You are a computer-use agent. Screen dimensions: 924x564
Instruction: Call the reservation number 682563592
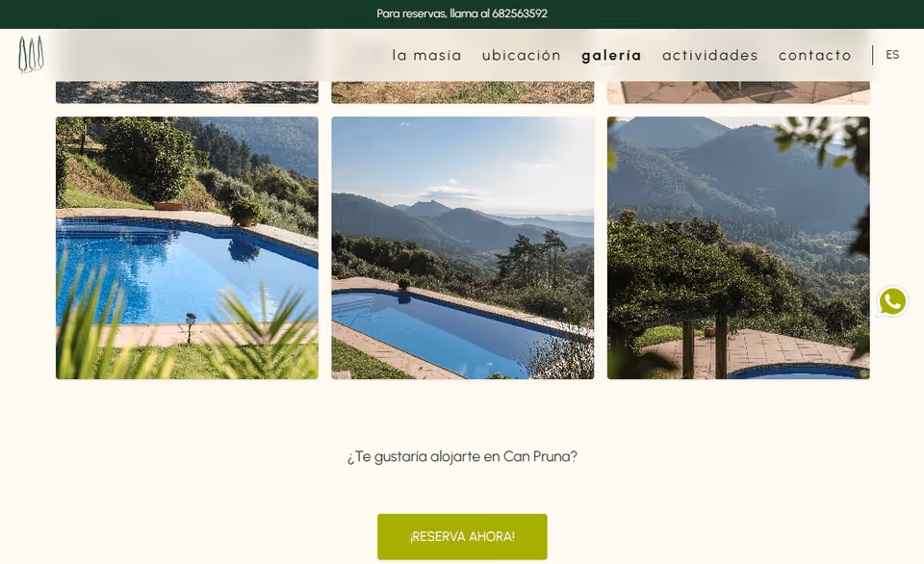(x=519, y=13)
